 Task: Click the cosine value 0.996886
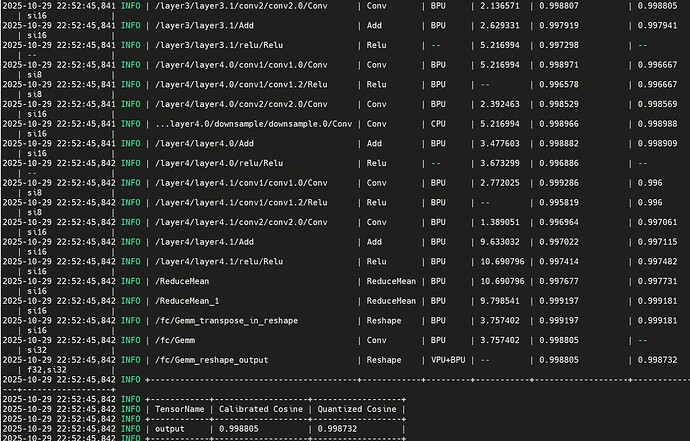click(x=559, y=163)
